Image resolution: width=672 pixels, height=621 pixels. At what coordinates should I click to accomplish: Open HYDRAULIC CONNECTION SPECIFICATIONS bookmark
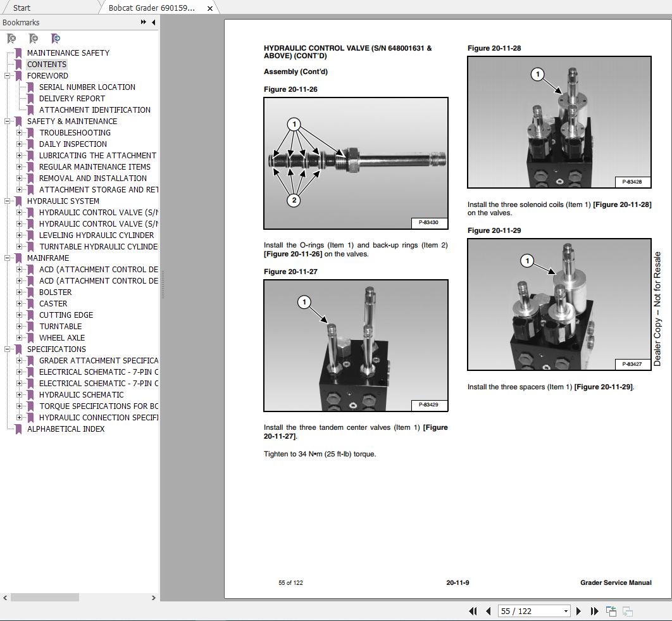pyautogui.click(x=99, y=418)
